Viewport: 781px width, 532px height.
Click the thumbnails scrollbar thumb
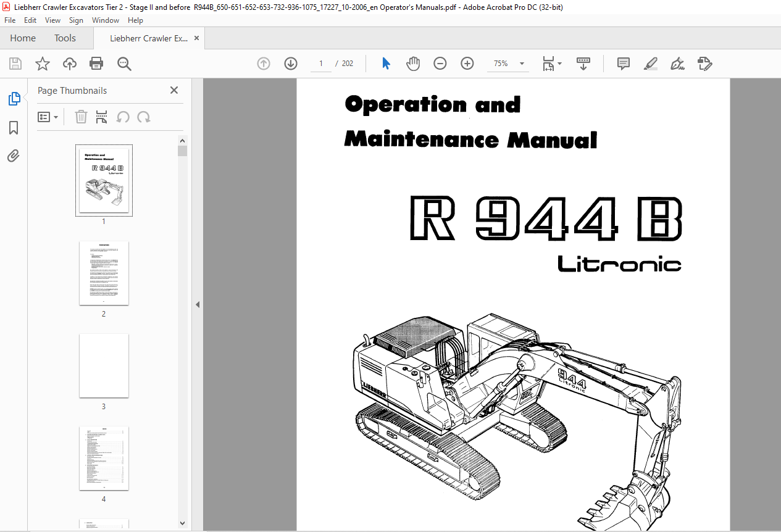pyautogui.click(x=182, y=151)
